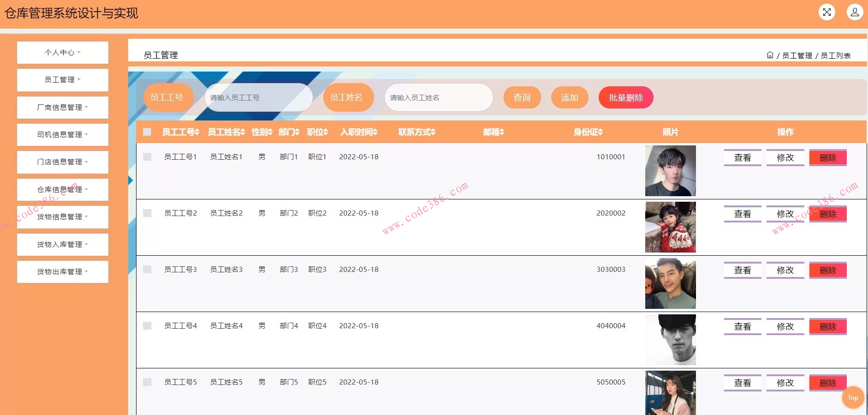Open the photo thumbnail of 员工姓名3
The width and height of the screenshot is (868, 415).
[x=671, y=283]
